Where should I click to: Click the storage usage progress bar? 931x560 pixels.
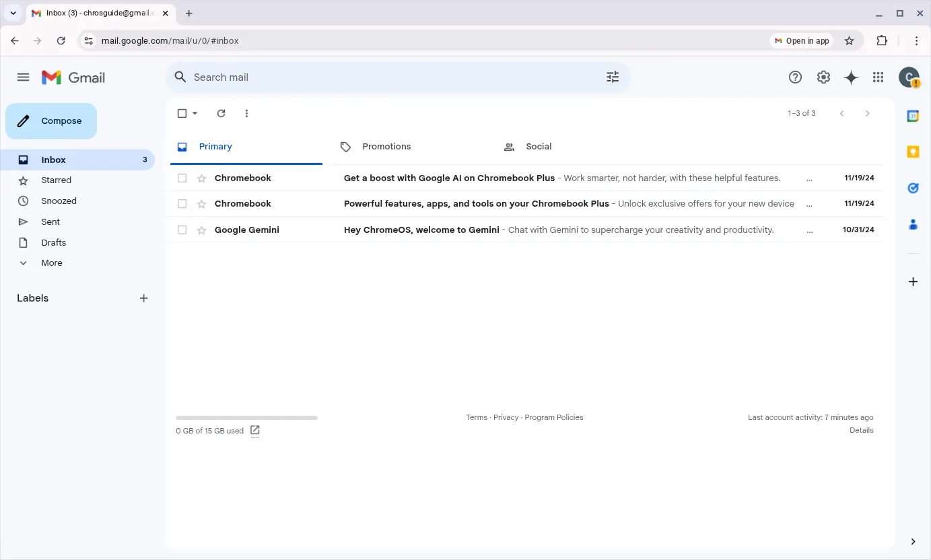pos(246,418)
